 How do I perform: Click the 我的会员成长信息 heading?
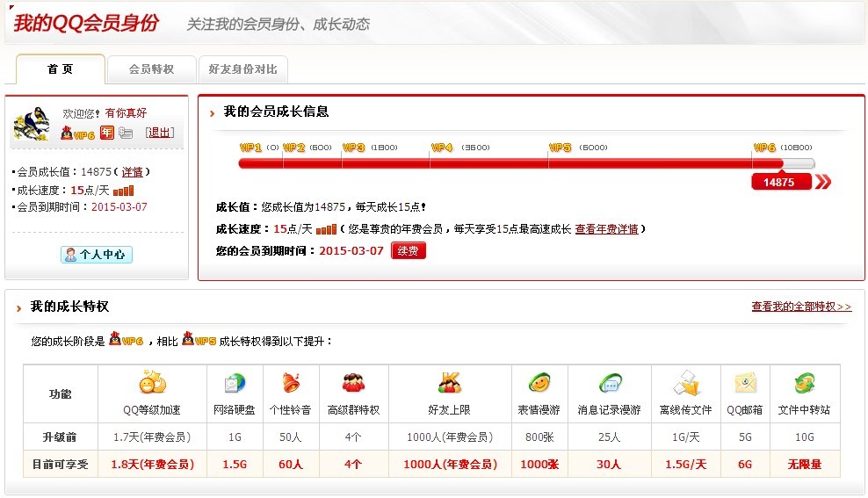point(276,112)
